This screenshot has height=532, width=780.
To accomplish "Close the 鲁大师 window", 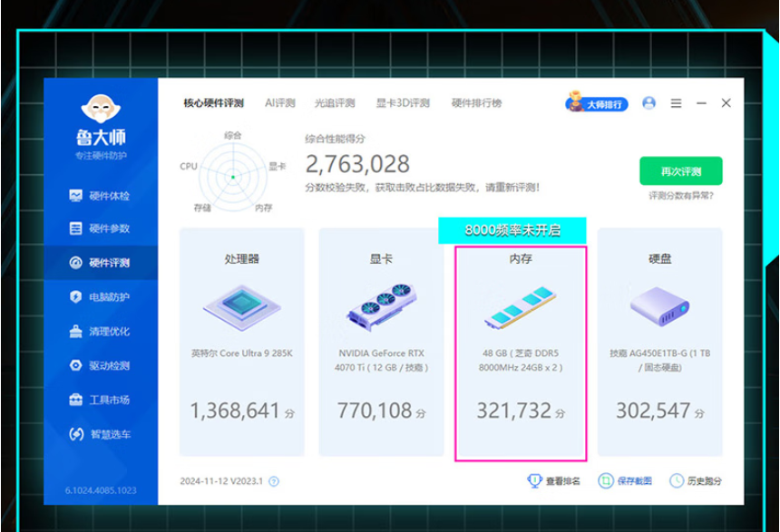I will pos(726,103).
